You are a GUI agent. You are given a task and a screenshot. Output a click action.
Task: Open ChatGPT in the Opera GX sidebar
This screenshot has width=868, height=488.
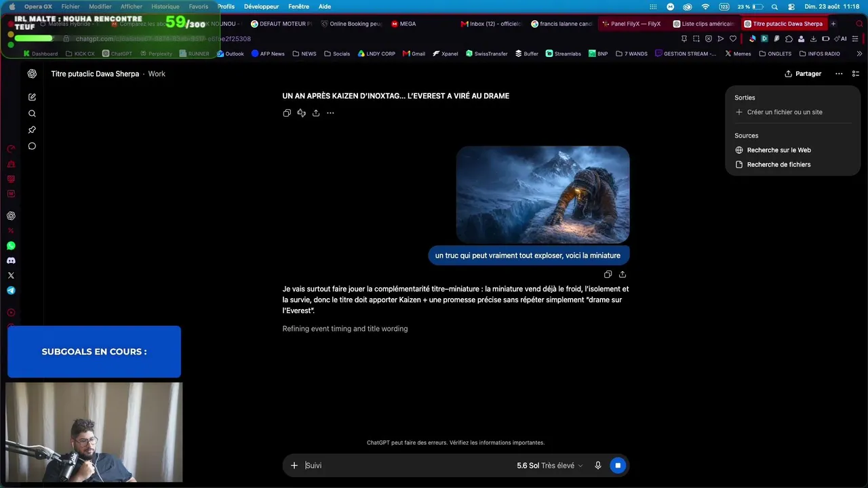(11, 216)
